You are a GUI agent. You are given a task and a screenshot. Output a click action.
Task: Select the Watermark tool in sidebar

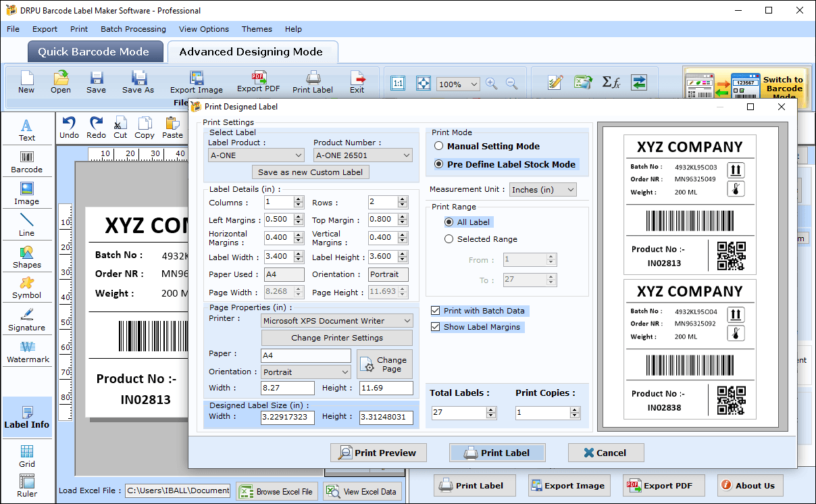point(28,351)
